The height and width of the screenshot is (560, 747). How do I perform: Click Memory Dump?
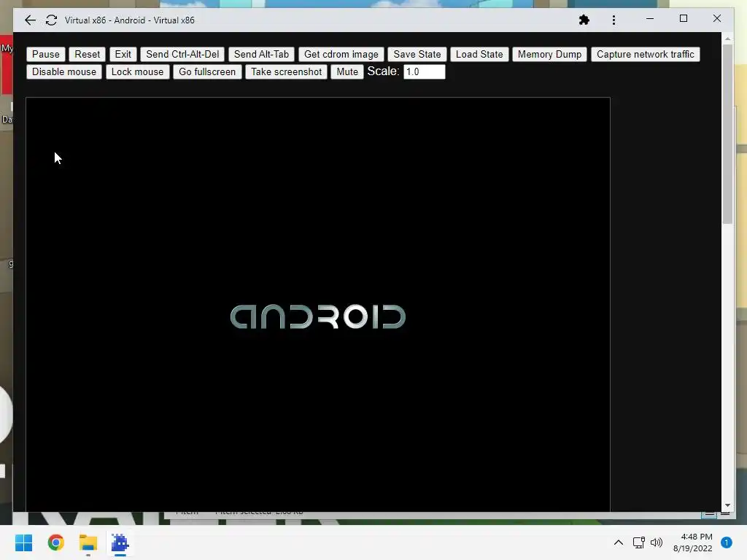pyautogui.click(x=550, y=54)
